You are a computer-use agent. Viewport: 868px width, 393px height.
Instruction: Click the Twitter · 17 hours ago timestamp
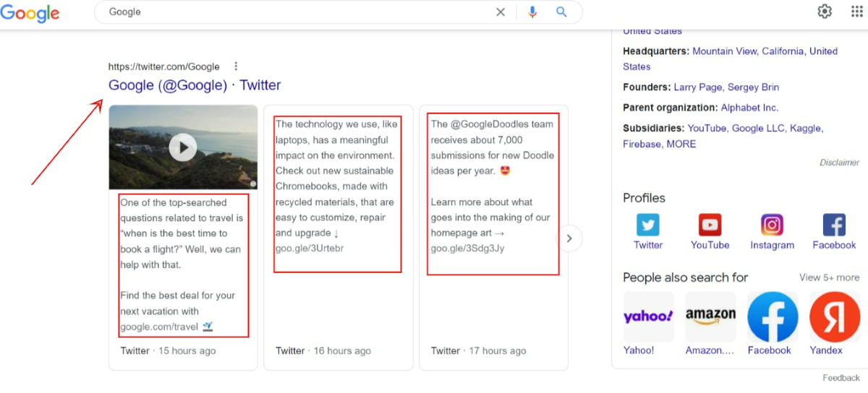pyautogui.click(x=479, y=350)
